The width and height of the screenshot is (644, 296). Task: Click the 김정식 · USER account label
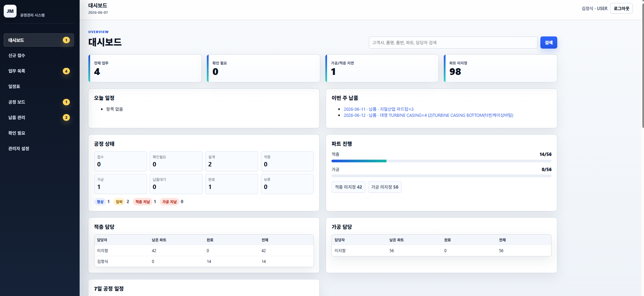point(594,8)
